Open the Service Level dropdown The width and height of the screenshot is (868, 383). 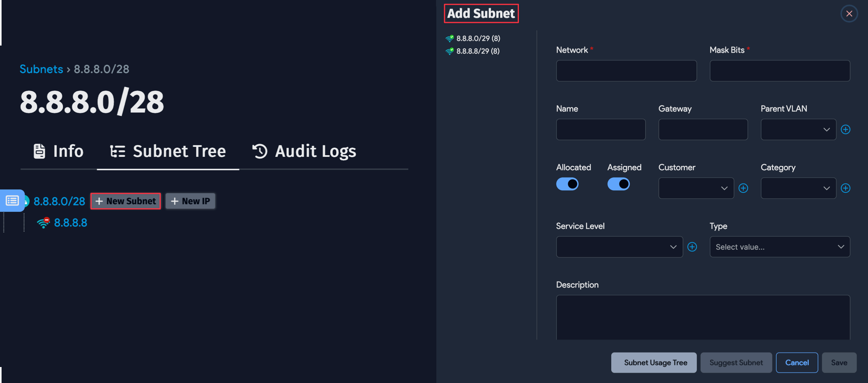point(619,247)
